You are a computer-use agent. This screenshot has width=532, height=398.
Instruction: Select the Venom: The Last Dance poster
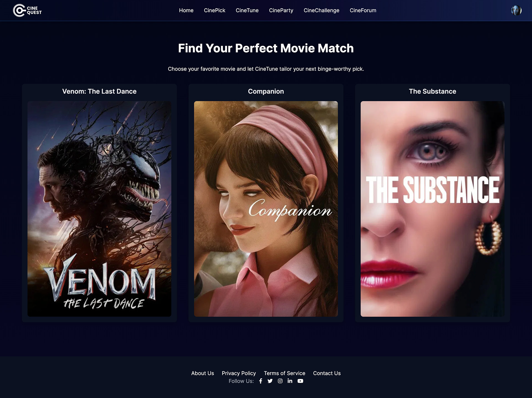pyautogui.click(x=99, y=209)
